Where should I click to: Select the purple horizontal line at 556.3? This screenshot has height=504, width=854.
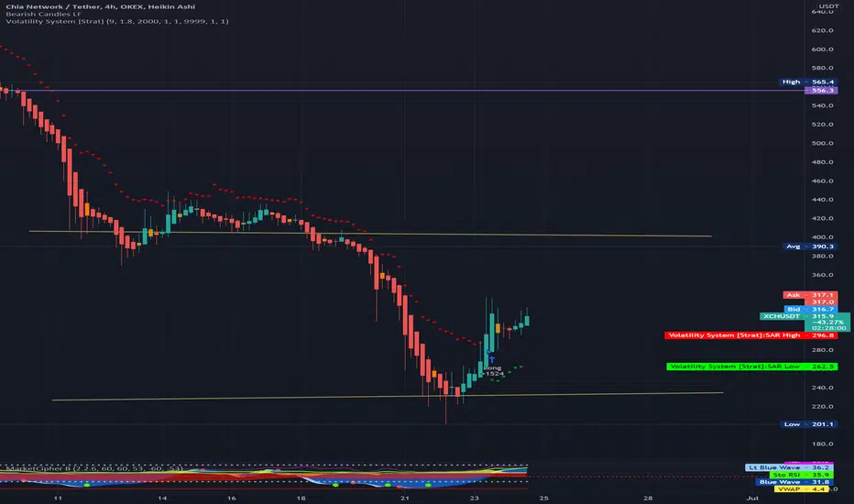402,91
